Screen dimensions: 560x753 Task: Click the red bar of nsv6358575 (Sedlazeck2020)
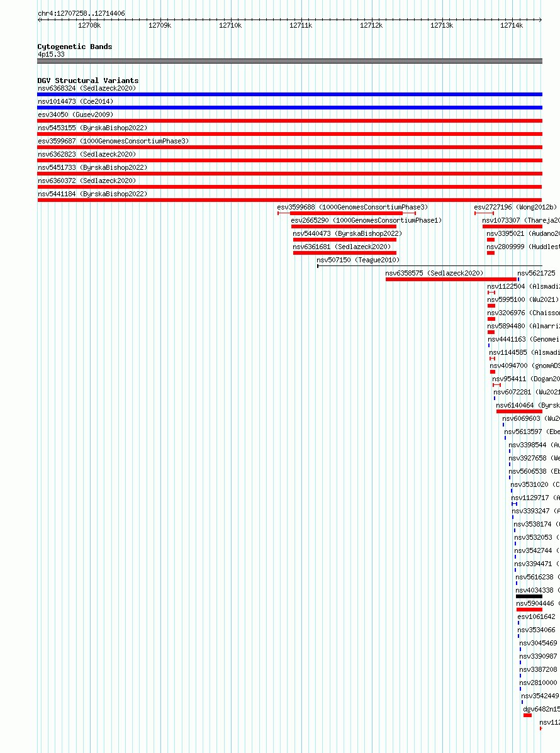click(x=451, y=279)
